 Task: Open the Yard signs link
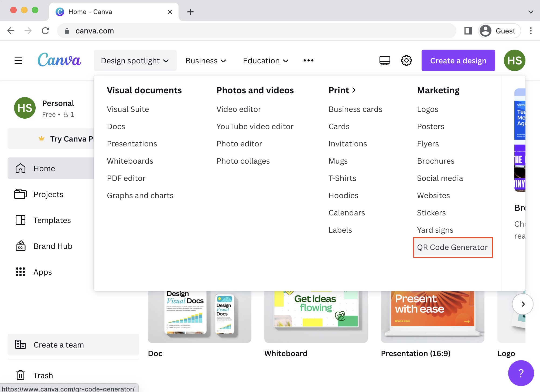click(435, 230)
